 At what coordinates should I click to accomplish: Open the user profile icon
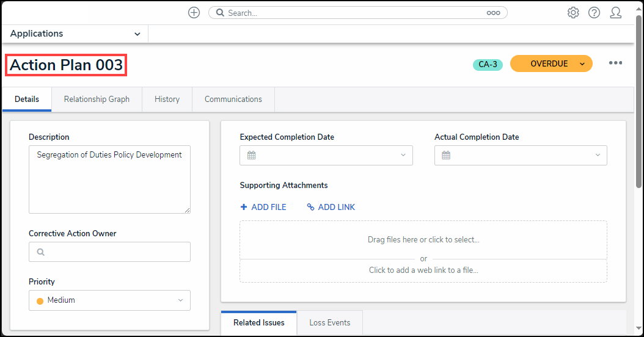pos(615,13)
